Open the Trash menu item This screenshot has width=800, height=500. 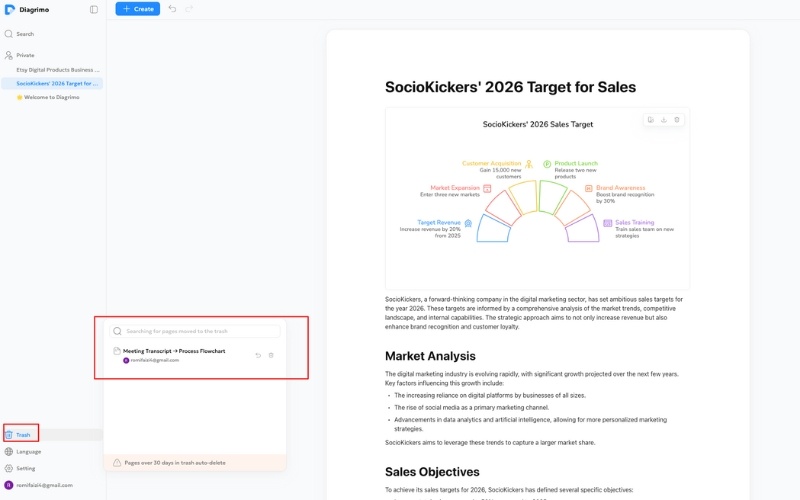[x=23, y=435]
